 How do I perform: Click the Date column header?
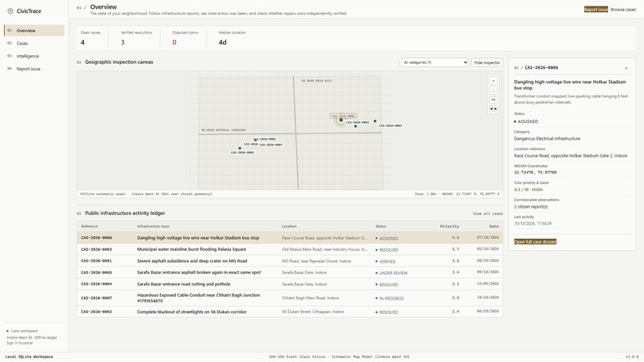click(494, 226)
